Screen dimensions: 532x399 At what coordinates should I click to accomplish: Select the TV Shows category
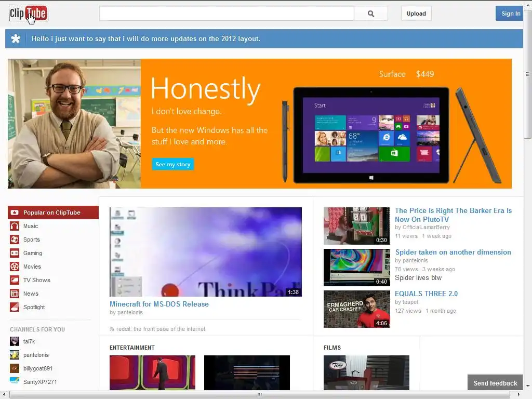[x=37, y=280]
